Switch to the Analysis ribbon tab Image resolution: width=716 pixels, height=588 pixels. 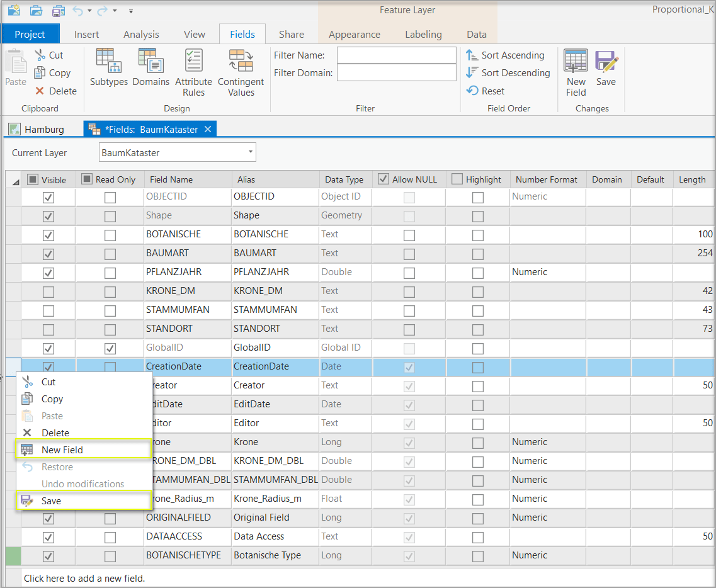coord(141,35)
